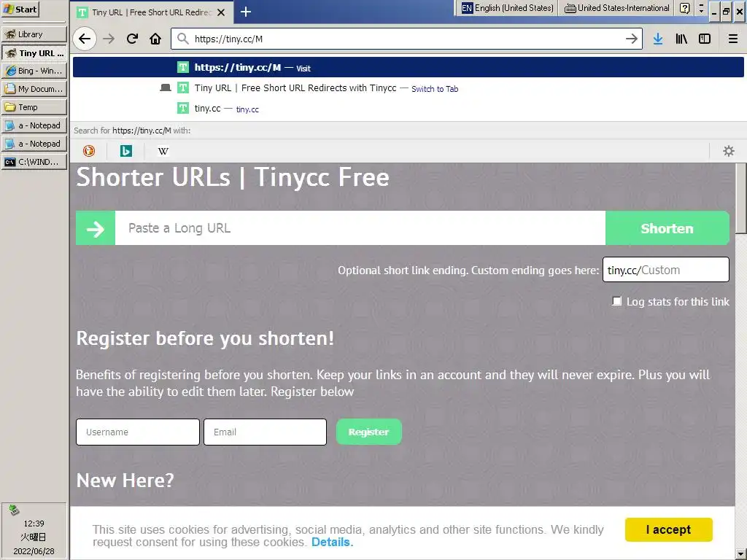The height and width of the screenshot is (560, 747).
Task: Search with Bing icon
Action: [125, 151]
